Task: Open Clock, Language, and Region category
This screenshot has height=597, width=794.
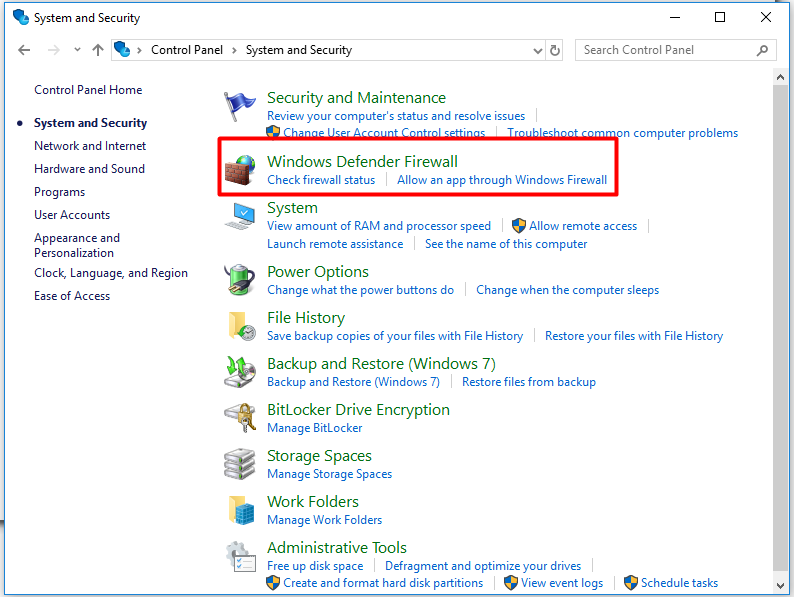Action: pos(111,273)
